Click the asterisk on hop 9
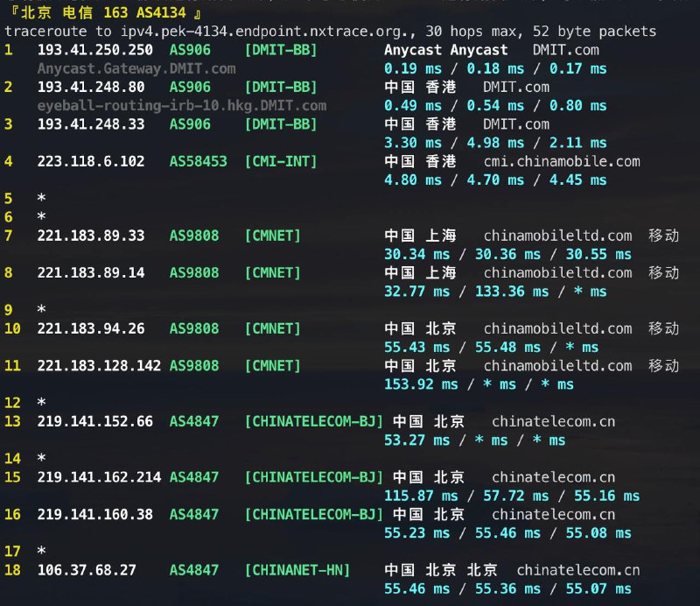 [41, 309]
